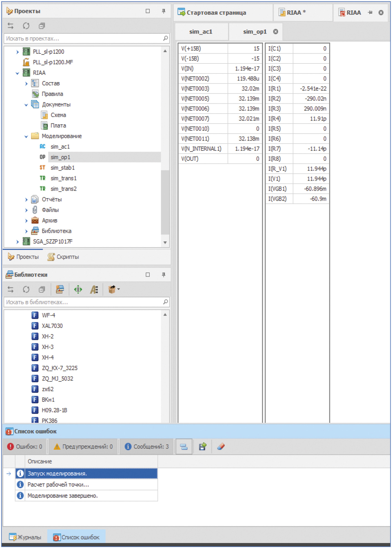Toggle the Предупреждений: 0 warnings filter
This screenshot has width=392, height=548.
83,447
